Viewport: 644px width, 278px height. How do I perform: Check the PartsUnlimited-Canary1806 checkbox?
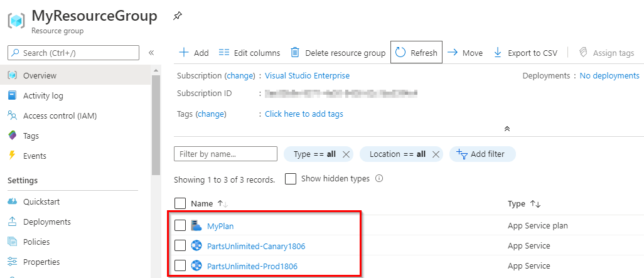[x=180, y=245]
